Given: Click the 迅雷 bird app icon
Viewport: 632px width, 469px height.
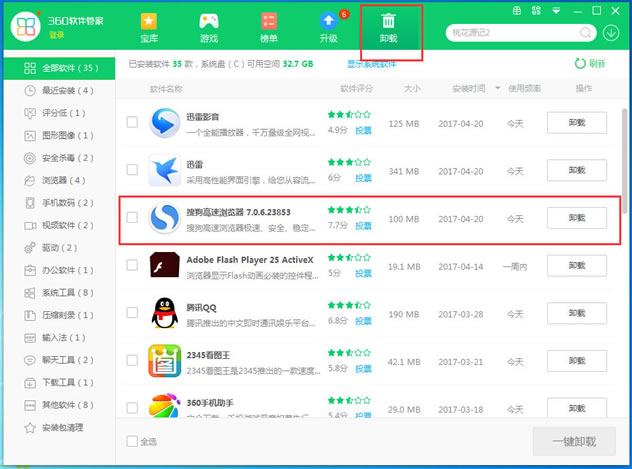Looking at the screenshot, I should point(164,170).
